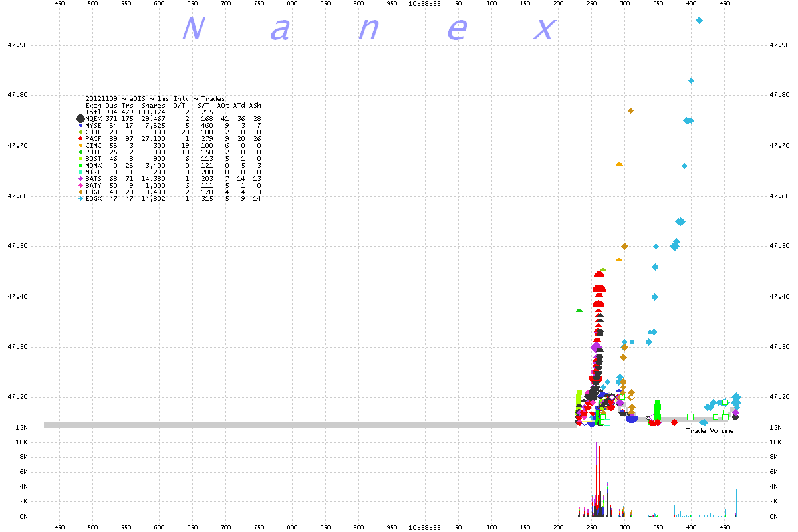Click the BATS purple diamond legend marker

80,178
